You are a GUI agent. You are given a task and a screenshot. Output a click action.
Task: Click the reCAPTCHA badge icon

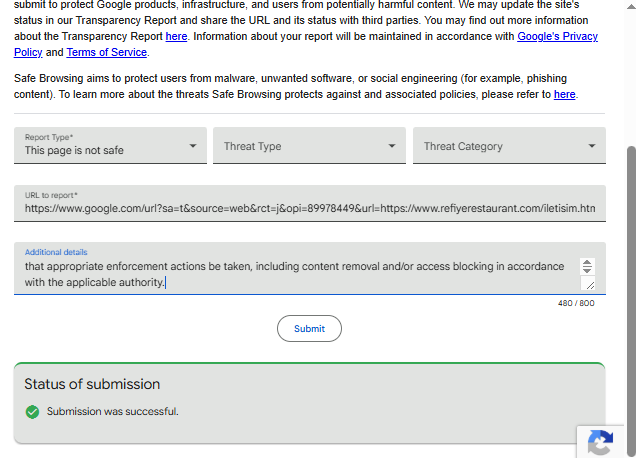600,442
